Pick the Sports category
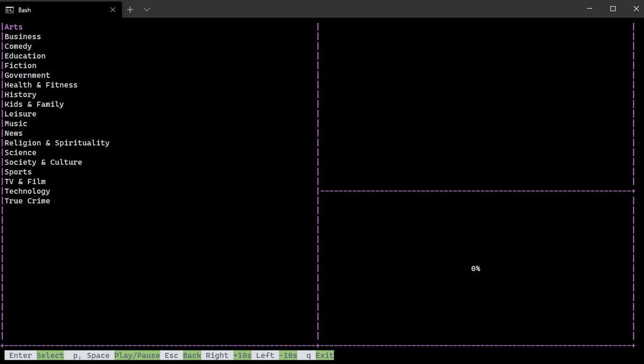Screen dimensions: 644x364 point(18,172)
